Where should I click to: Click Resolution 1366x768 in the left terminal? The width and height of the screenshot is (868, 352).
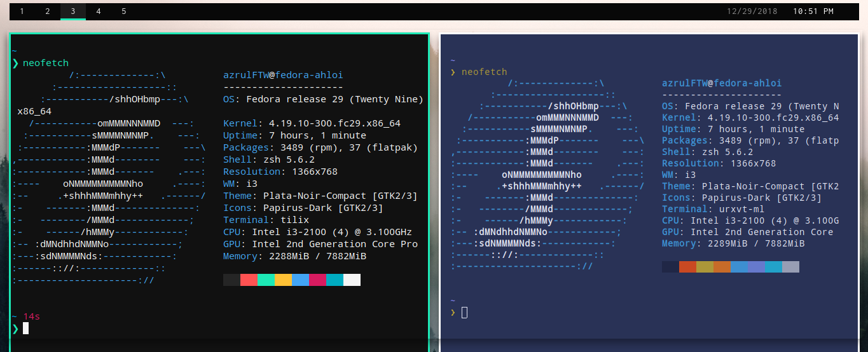tap(280, 172)
